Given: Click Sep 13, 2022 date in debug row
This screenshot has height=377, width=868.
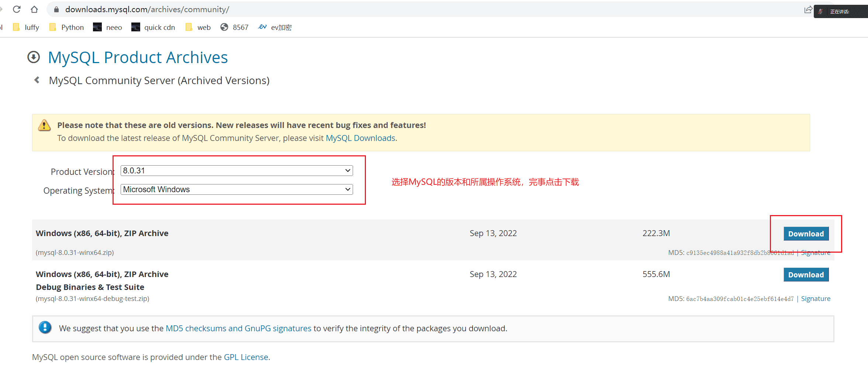Looking at the screenshot, I should click(x=493, y=274).
